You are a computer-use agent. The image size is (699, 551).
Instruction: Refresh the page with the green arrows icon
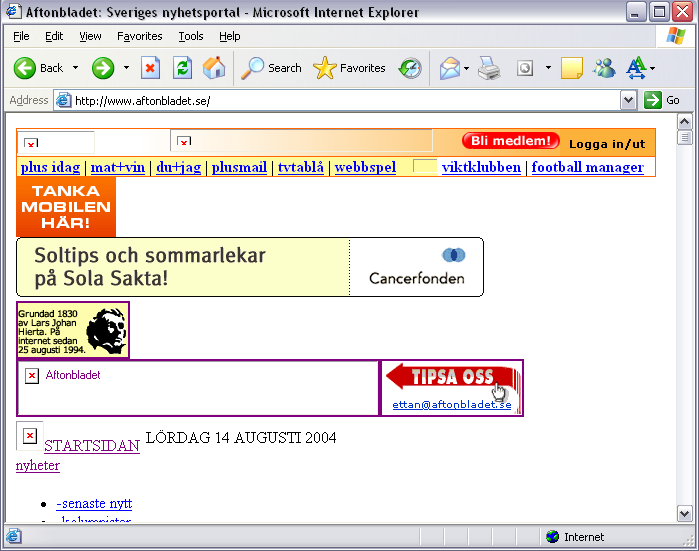click(182, 68)
